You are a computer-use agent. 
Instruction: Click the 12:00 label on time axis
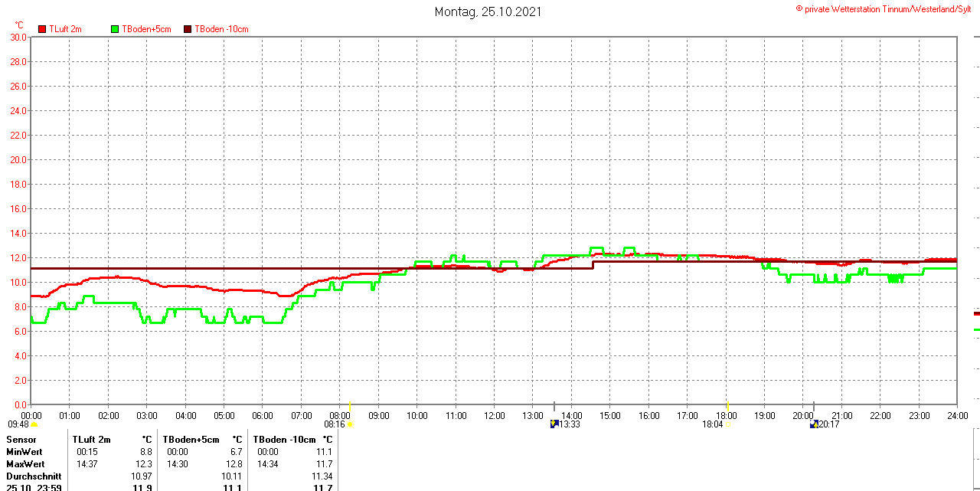(x=495, y=415)
